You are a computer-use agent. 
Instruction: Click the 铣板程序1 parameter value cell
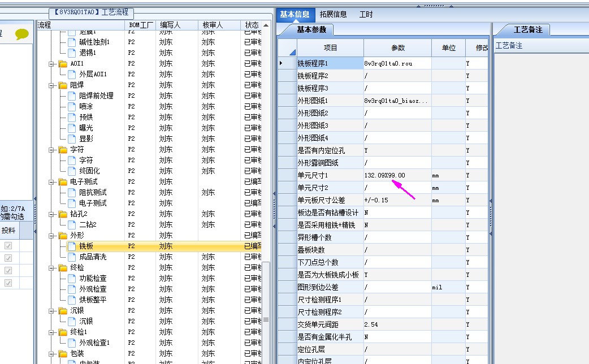(x=397, y=63)
